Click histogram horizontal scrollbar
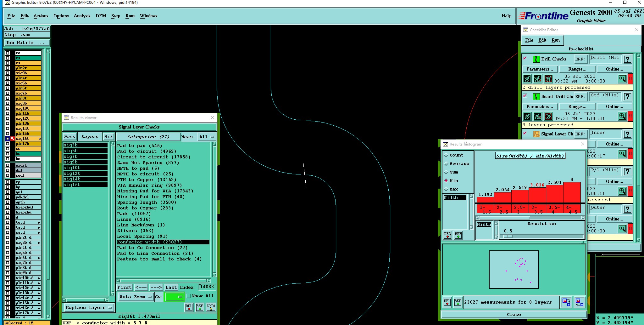This screenshot has height=325, width=644. click(x=530, y=218)
